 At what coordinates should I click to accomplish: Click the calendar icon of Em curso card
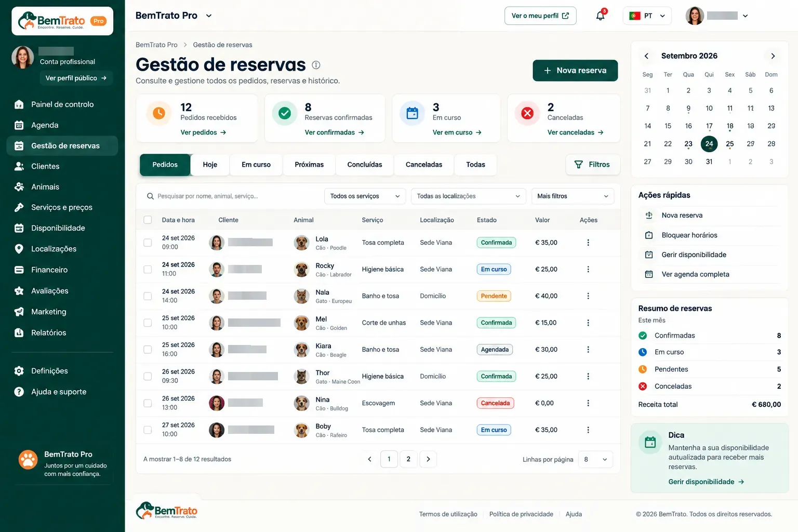pyautogui.click(x=413, y=113)
